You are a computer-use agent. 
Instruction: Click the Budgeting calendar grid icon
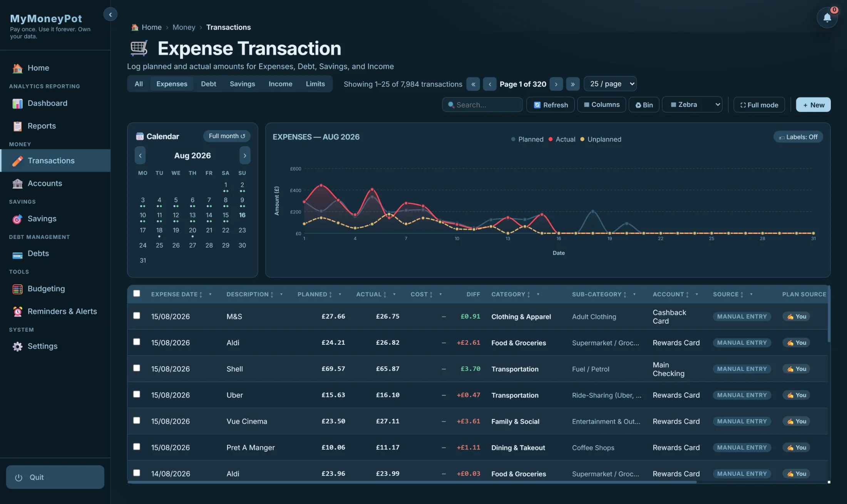(x=17, y=289)
